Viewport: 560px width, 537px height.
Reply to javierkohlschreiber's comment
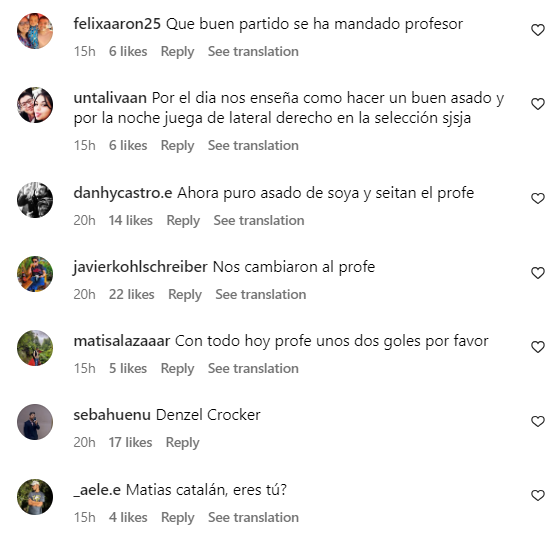pos(185,295)
